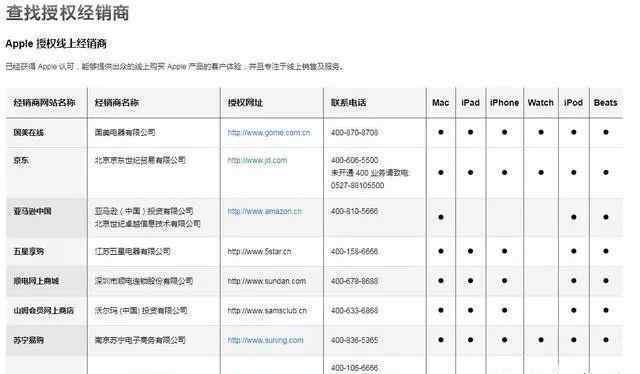Click the iPad column header
The height and width of the screenshot is (374, 640).
coord(470,103)
